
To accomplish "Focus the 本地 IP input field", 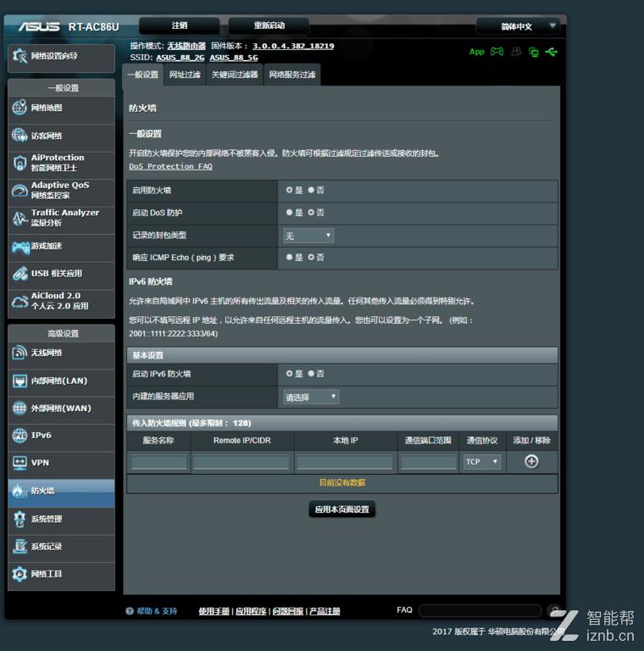I will 345,462.
